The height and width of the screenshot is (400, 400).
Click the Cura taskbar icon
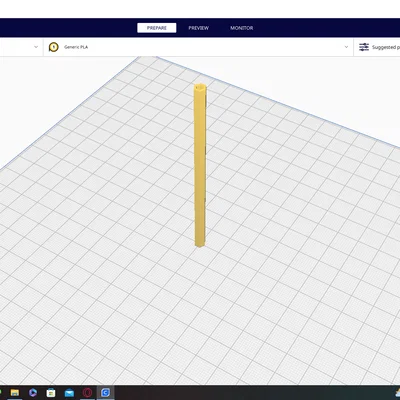(x=105, y=393)
